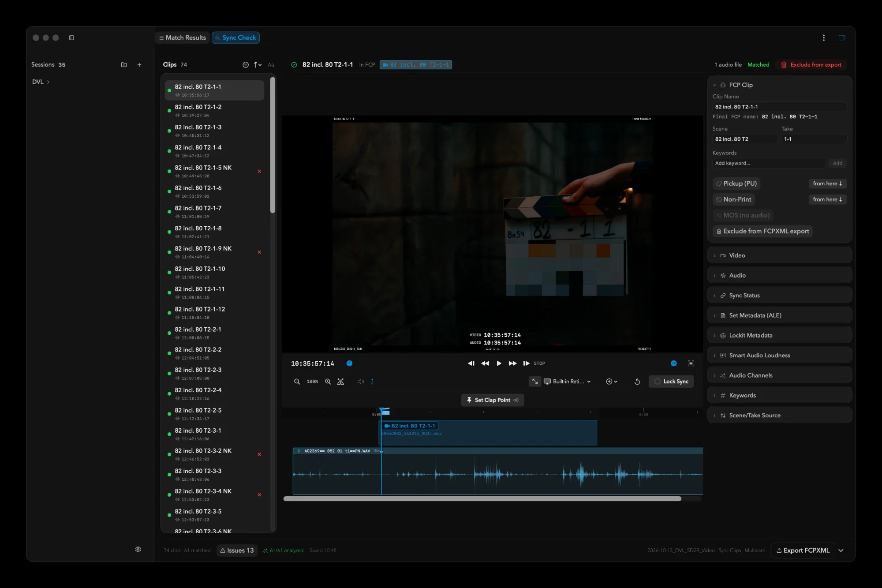The height and width of the screenshot is (588, 882).
Task: Toggle the Pickup (PU) tag
Action: (x=736, y=184)
